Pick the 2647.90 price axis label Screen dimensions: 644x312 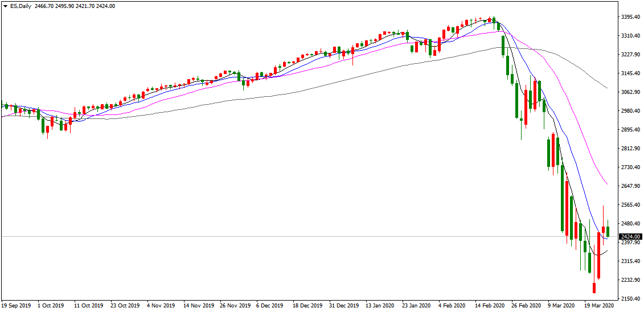click(x=630, y=186)
